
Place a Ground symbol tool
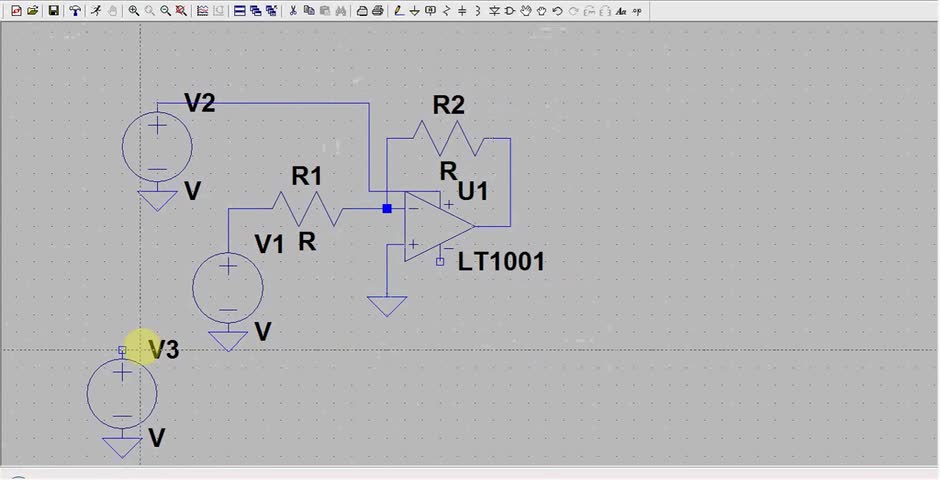[x=415, y=11]
